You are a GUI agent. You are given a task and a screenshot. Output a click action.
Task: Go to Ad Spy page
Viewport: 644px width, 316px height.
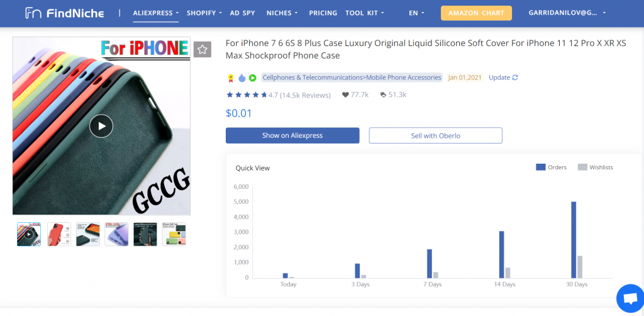tap(242, 13)
